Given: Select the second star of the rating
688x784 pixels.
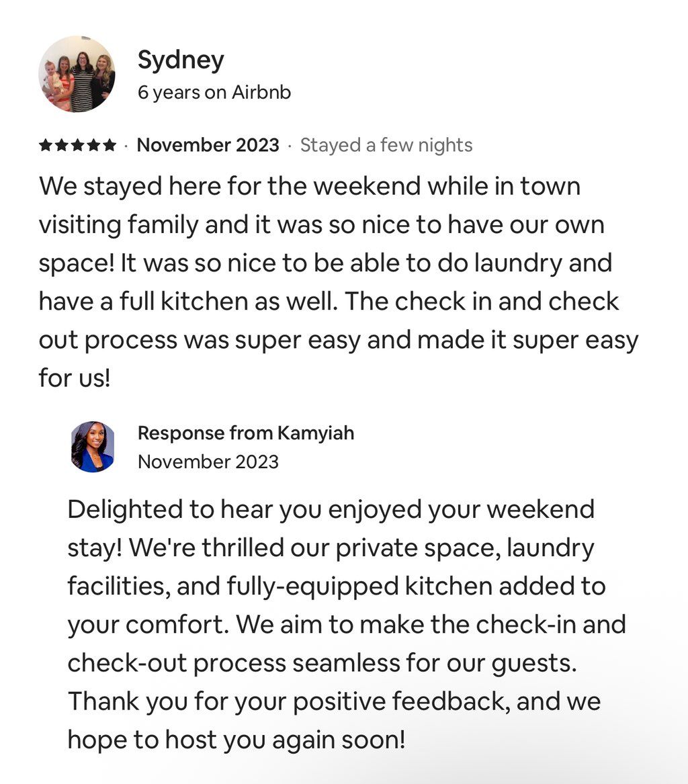Looking at the screenshot, I should [62, 146].
